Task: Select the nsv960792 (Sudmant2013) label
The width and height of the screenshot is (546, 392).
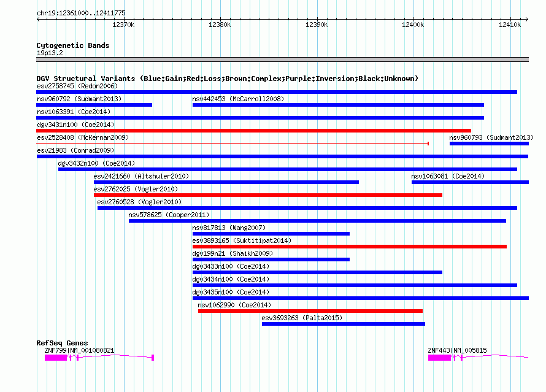Action: point(79,99)
